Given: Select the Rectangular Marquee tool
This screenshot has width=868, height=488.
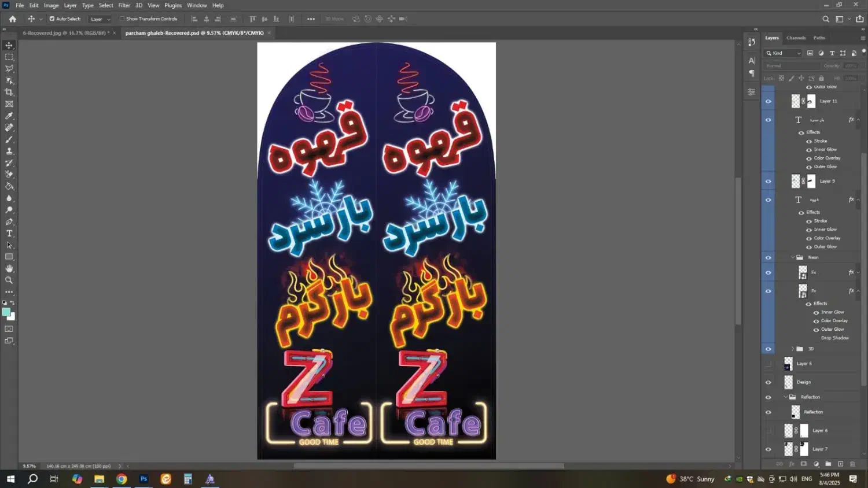Looking at the screenshot, I should pyautogui.click(x=9, y=57).
